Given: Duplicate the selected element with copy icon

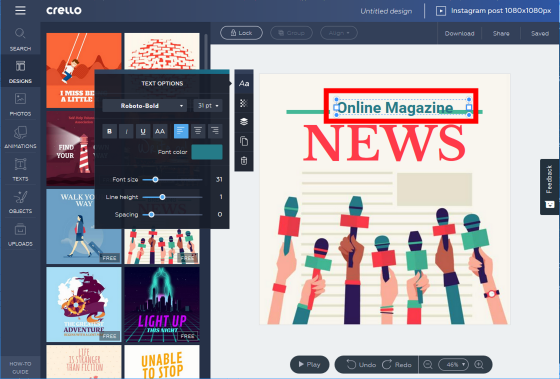Looking at the screenshot, I should [244, 141].
